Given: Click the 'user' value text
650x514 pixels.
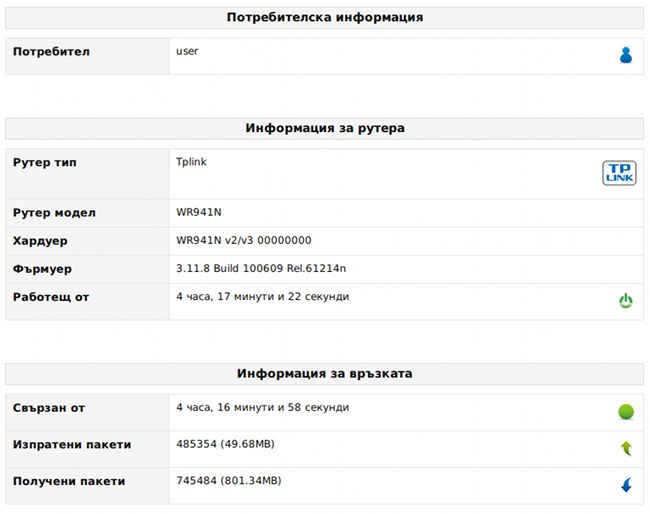Looking at the screenshot, I should point(187,51).
